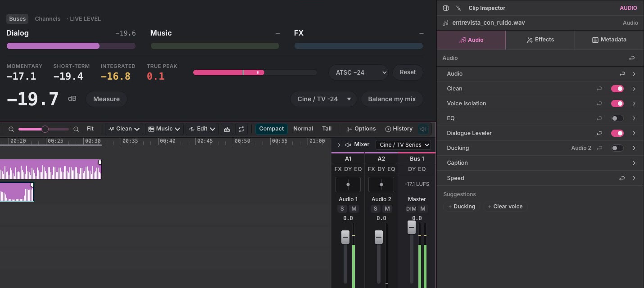Collapse the Mixer panel with its chevron

click(x=339, y=145)
